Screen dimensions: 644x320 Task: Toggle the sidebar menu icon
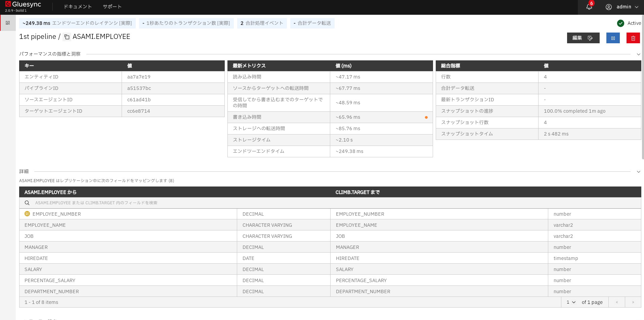click(8, 23)
